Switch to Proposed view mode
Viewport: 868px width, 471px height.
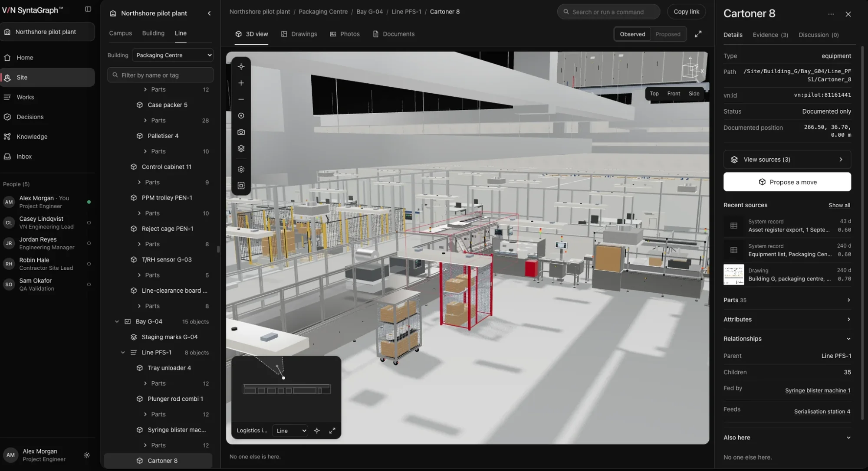pos(667,34)
